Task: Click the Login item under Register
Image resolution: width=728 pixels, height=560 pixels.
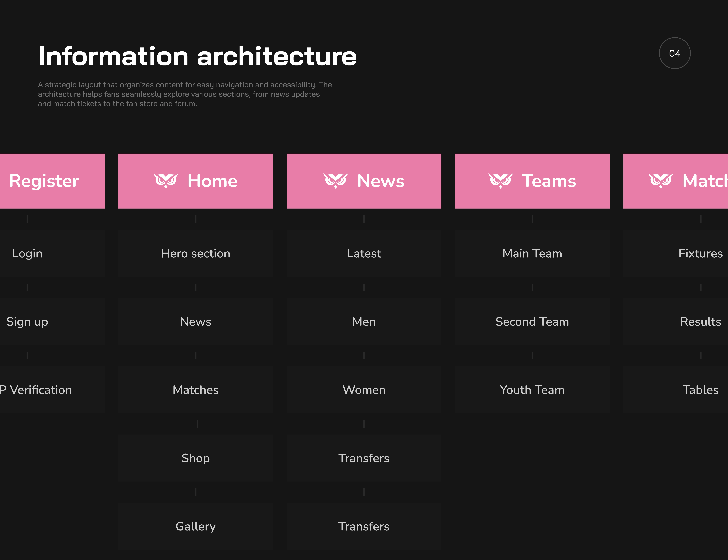Action: tap(27, 253)
